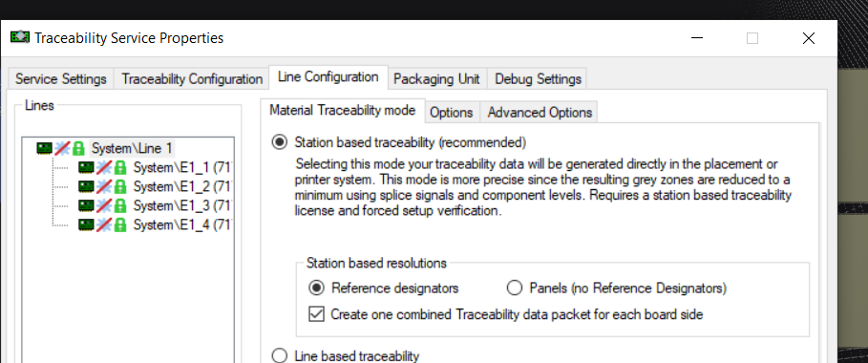Viewport: 868px width, 363px height.
Task: Select System\E1_2 in the Lines tree
Action: click(181, 186)
